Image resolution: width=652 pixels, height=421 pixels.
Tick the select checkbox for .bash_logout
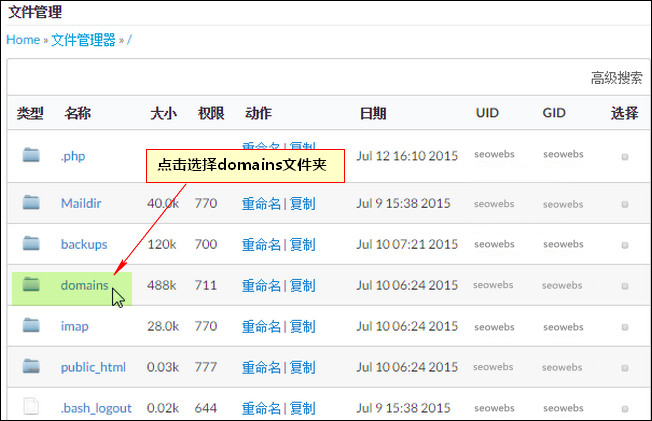(x=625, y=409)
